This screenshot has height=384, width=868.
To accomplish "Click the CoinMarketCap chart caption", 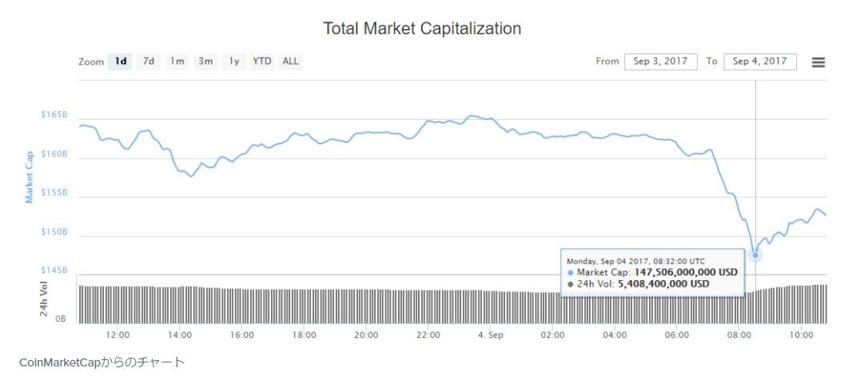I will (102, 363).
